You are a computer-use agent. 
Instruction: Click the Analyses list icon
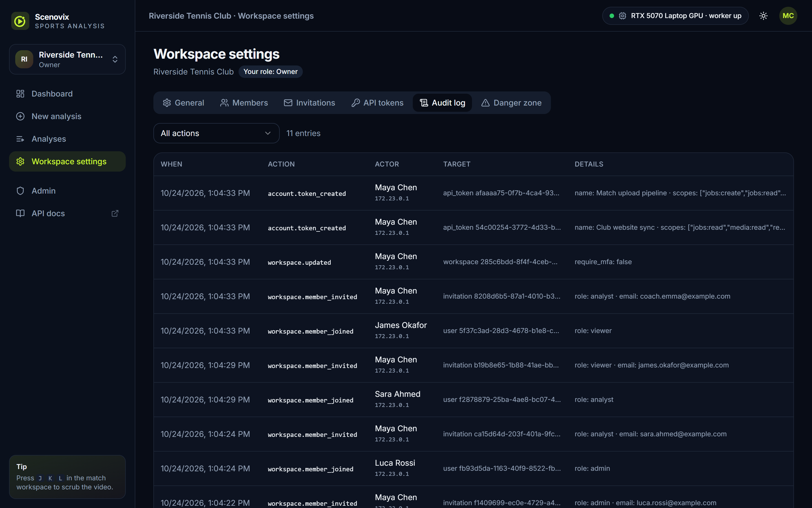pos(20,139)
